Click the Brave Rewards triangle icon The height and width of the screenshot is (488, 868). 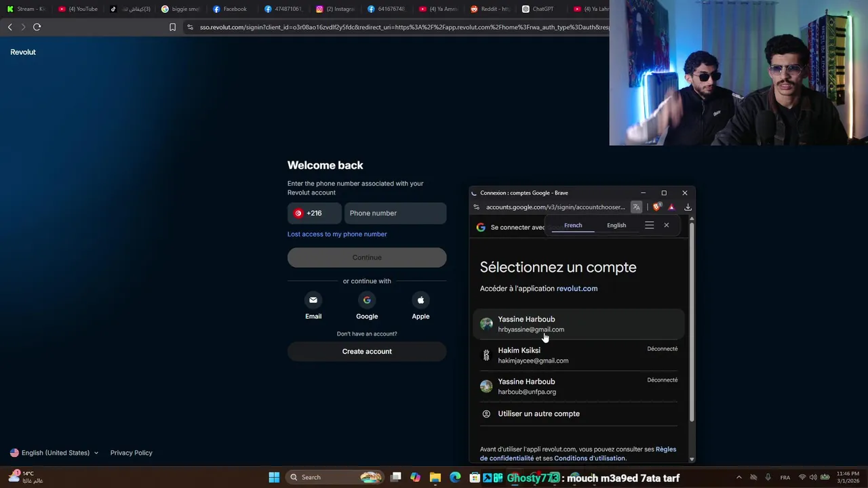(671, 207)
